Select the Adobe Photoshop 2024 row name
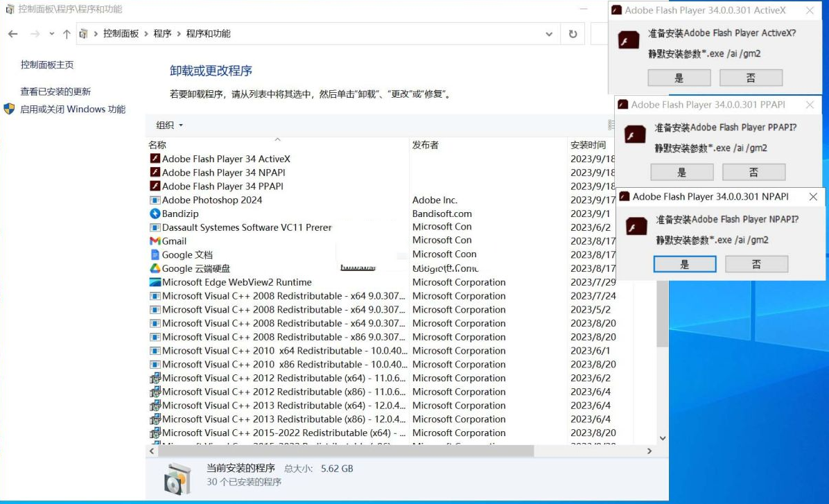The height and width of the screenshot is (504, 829). click(212, 200)
